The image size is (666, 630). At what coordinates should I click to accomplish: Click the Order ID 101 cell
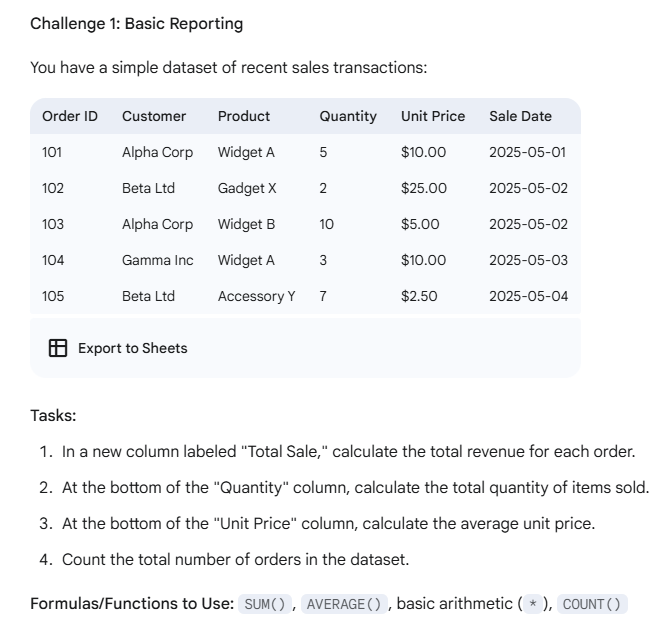click(x=52, y=152)
